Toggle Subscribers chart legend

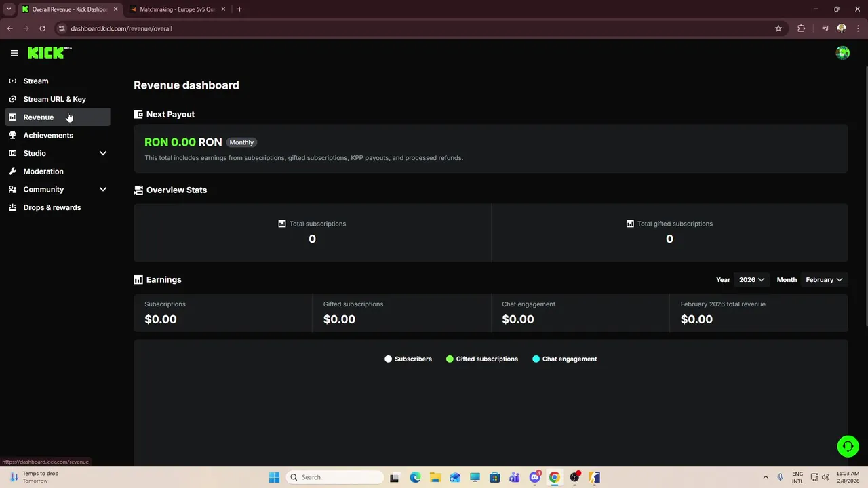click(x=408, y=359)
